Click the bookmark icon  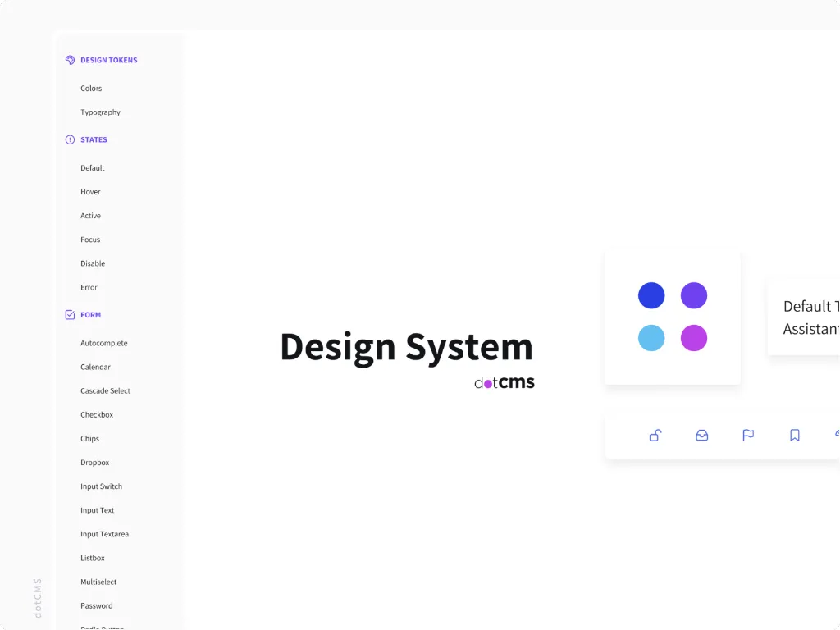(794, 436)
